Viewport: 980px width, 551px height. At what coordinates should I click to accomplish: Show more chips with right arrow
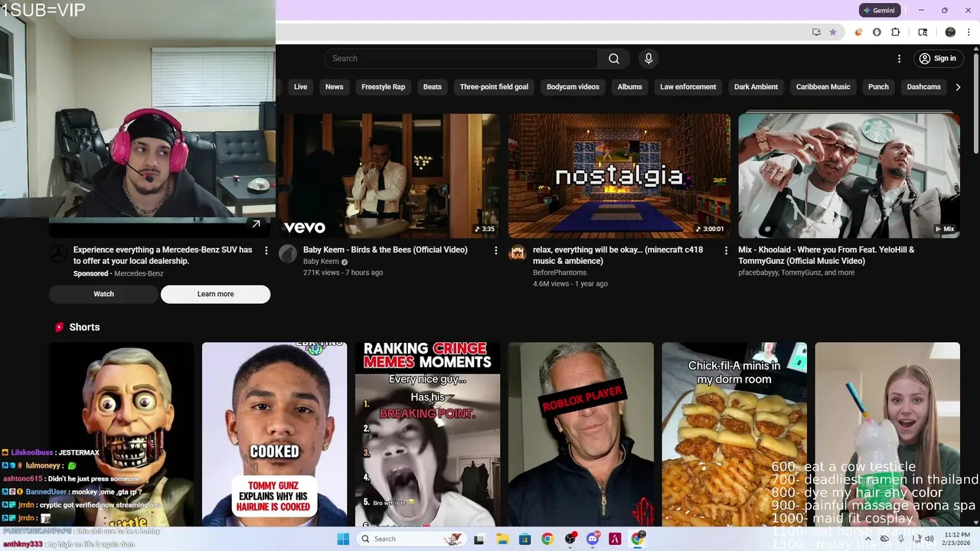point(958,86)
